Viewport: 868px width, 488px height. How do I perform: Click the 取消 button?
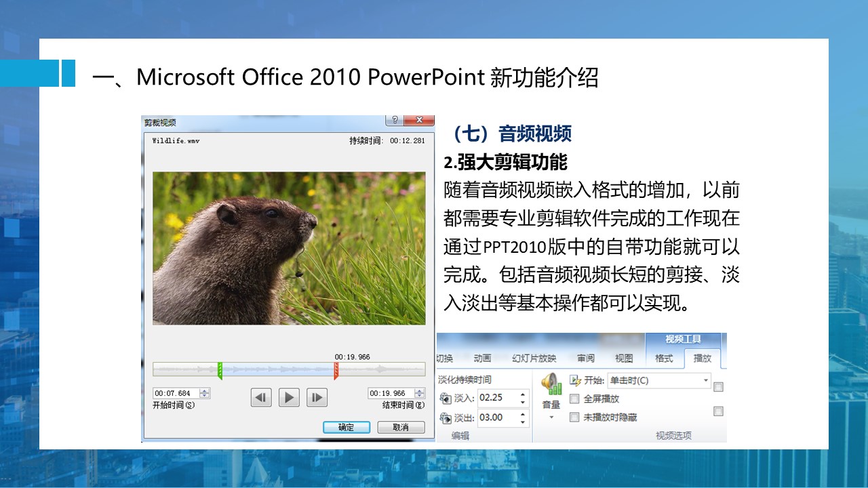(x=401, y=428)
